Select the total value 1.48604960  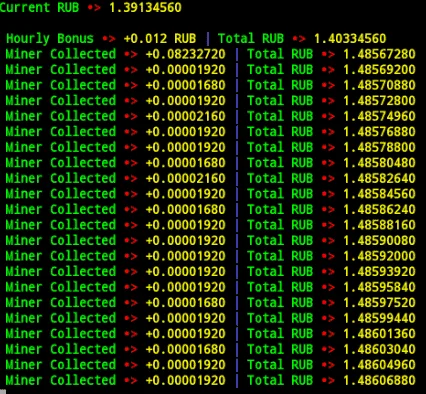click(379, 365)
